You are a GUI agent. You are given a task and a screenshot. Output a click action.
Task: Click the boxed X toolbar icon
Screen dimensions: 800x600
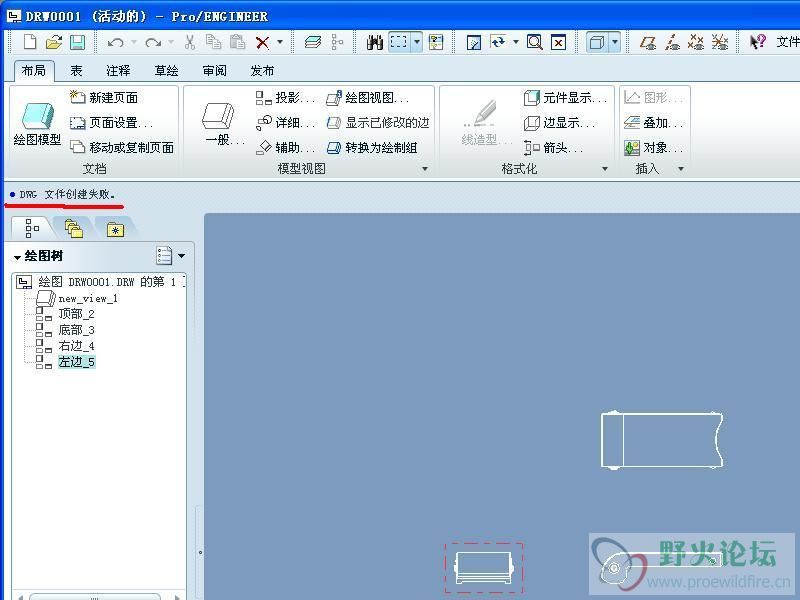[x=559, y=42]
